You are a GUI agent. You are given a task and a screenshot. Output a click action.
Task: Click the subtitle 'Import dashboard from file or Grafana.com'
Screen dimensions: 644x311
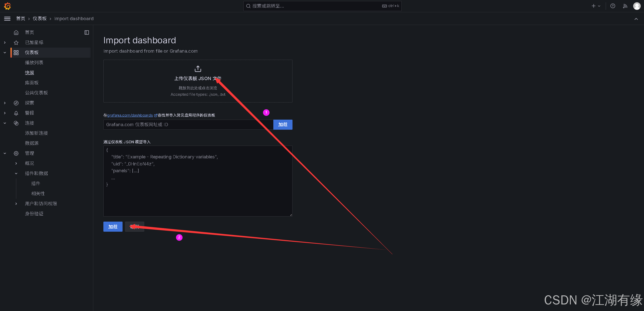151,51
